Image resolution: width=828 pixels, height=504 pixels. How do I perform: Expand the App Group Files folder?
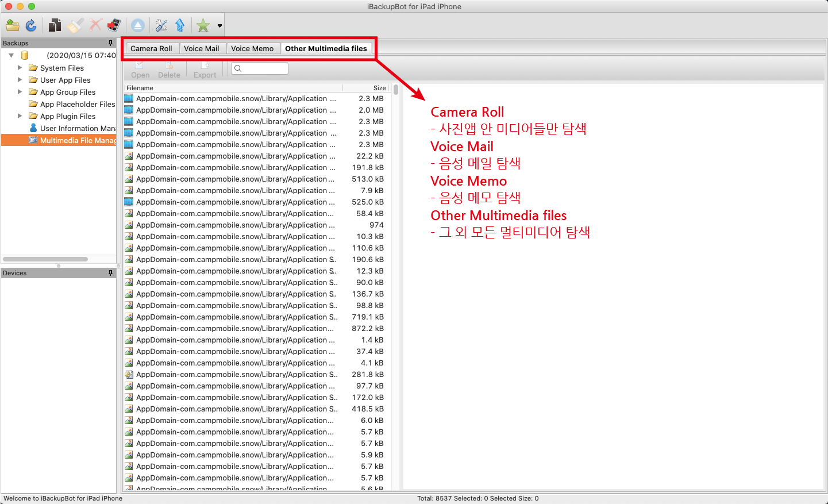click(x=20, y=92)
